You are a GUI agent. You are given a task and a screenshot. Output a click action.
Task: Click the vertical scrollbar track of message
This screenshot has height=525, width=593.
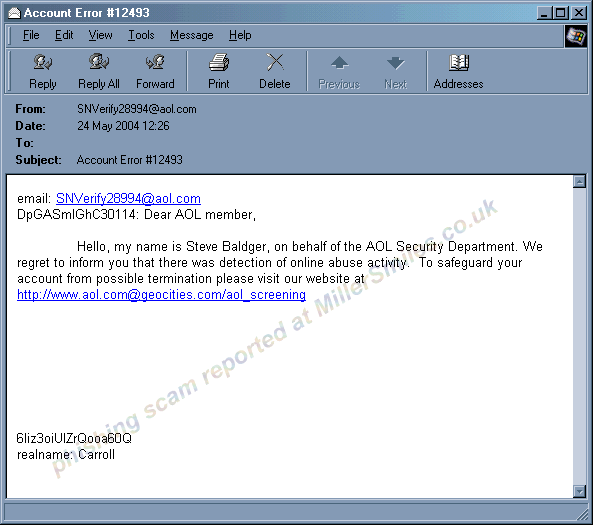579,337
